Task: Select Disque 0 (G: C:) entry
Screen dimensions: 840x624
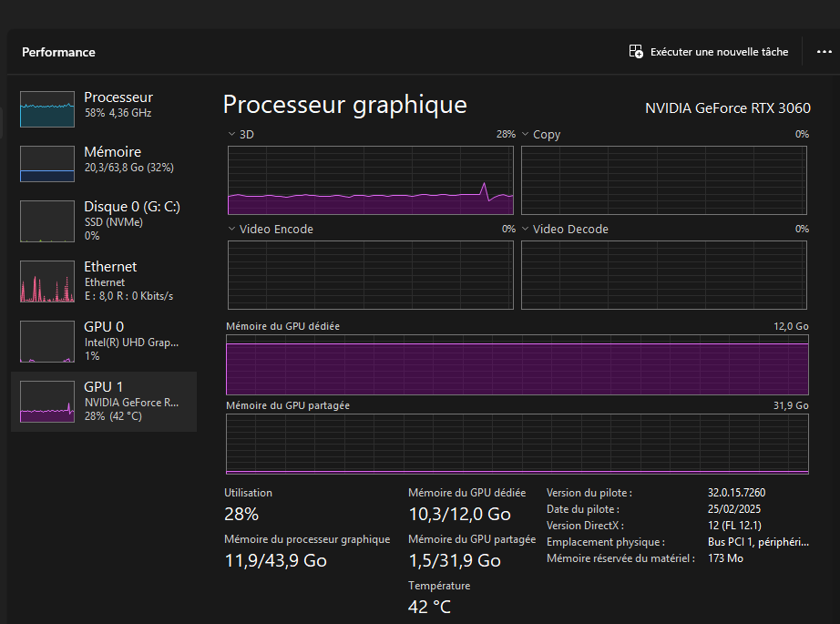Action: coord(104,220)
